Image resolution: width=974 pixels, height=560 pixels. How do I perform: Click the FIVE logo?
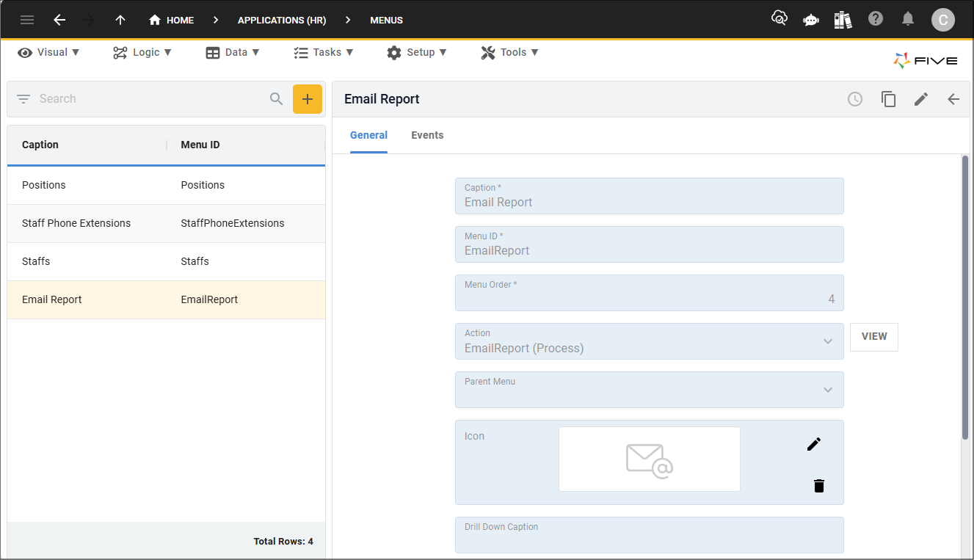(x=926, y=60)
